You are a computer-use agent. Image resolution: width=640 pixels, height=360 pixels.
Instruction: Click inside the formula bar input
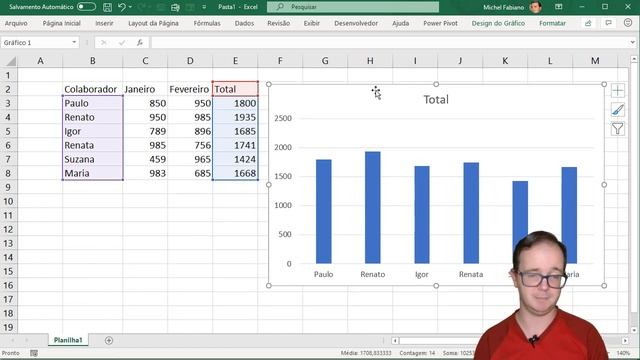coord(390,42)
